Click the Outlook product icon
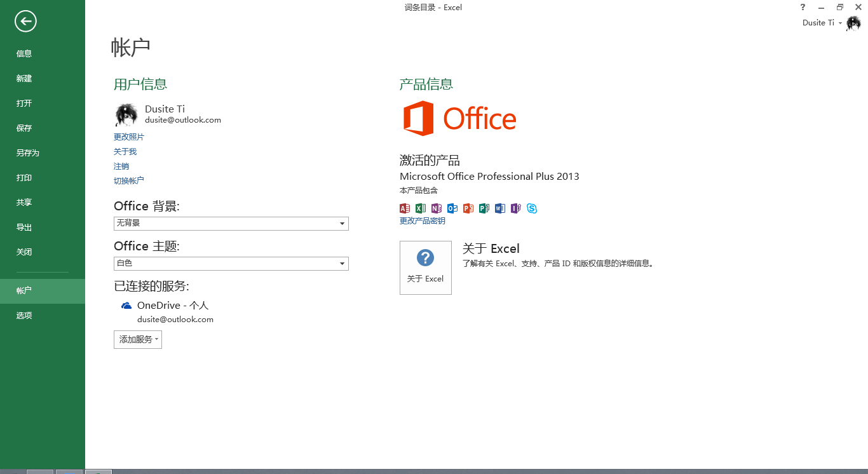The height and width of the screenshot is (474, 868). [452, 208]
